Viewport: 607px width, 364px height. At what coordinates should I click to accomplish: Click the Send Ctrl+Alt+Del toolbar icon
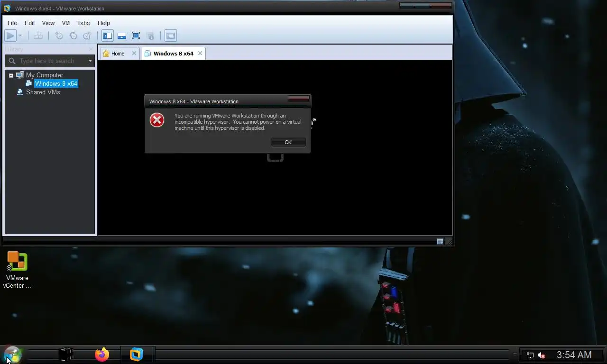[x=38, y=36]
